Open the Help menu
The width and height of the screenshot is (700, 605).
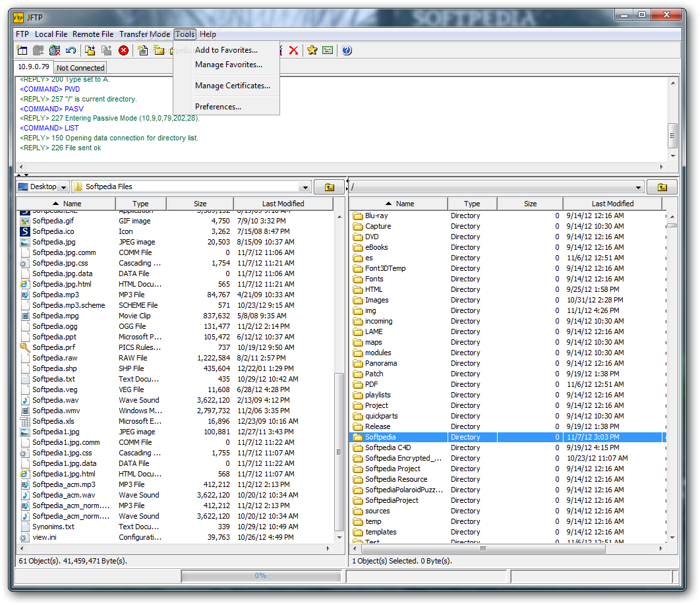(x=208, y=34)
